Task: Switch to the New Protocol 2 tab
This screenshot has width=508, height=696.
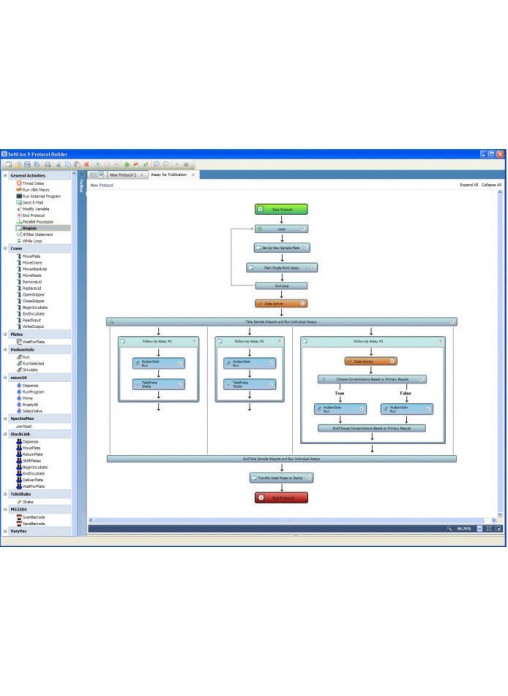Action: click(123, 175)
